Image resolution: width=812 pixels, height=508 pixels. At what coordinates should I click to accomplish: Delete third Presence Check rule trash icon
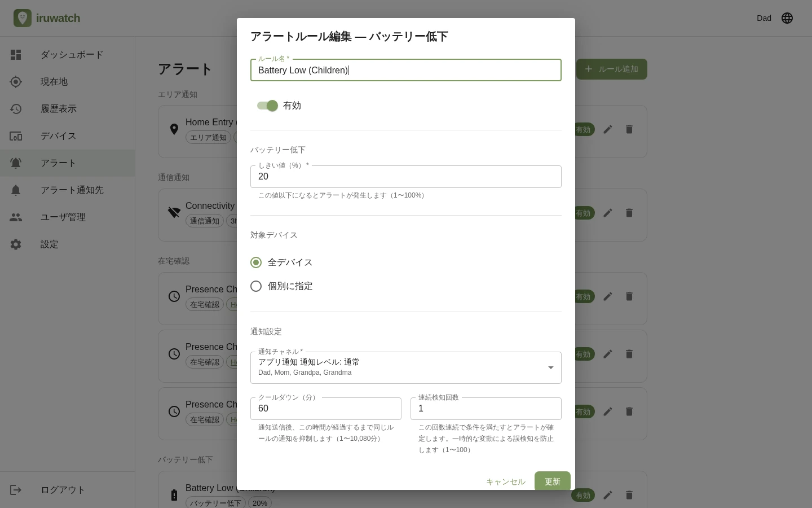pos(629,411)
